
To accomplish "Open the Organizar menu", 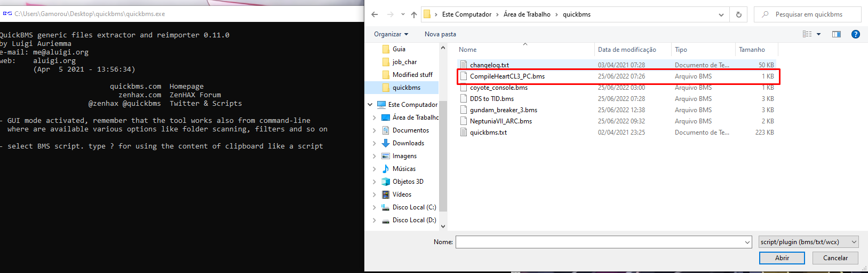I will pyautogui.click(x=391, y=34).
